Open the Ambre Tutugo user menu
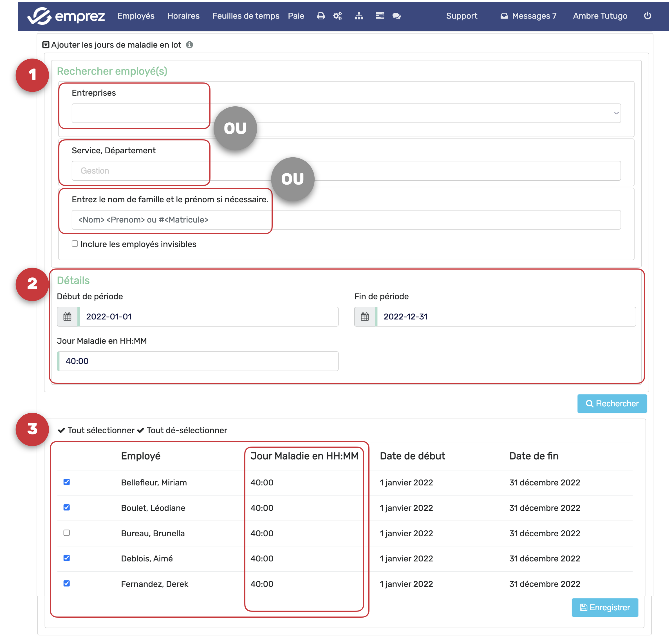 pyautogui.click(x=600, y=16)
